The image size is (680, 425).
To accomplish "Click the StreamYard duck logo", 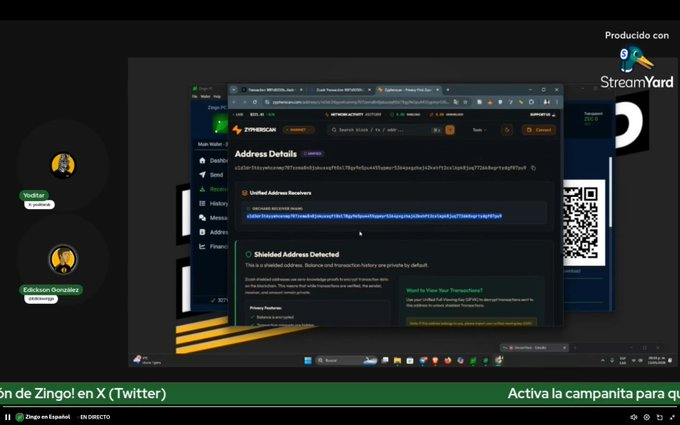I will pos(636,59).
